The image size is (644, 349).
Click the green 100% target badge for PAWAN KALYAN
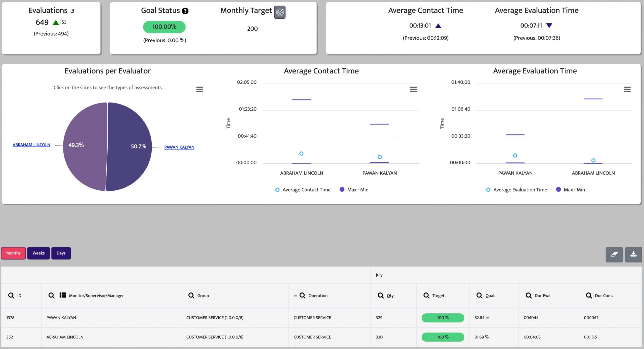443,318
